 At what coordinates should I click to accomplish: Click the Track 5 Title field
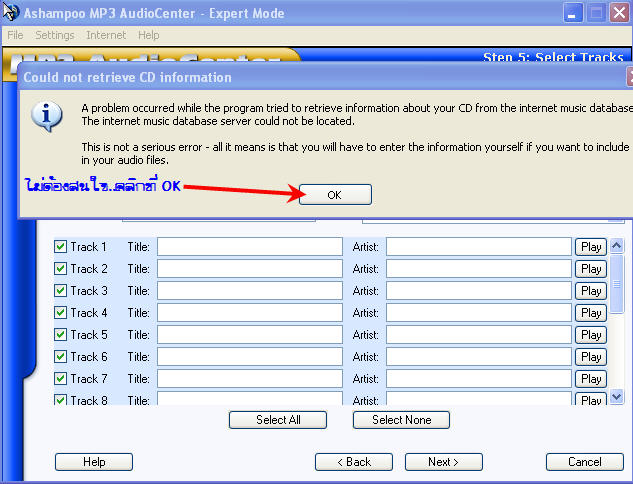click(x=250, y=335)
